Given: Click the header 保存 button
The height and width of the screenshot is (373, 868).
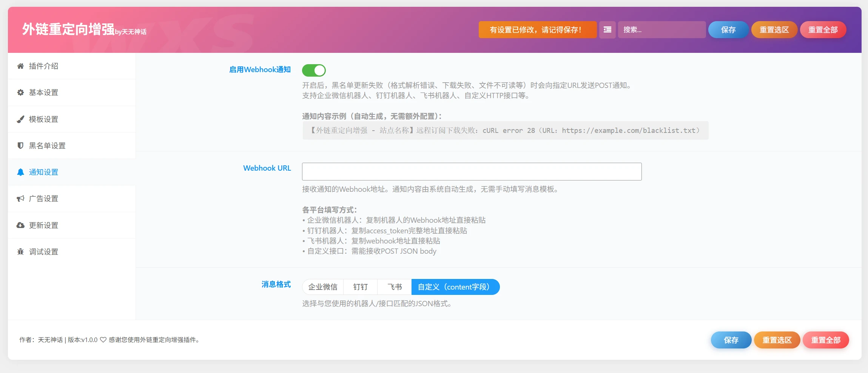Looking at the screenshot, I should (x=728, y=30).
